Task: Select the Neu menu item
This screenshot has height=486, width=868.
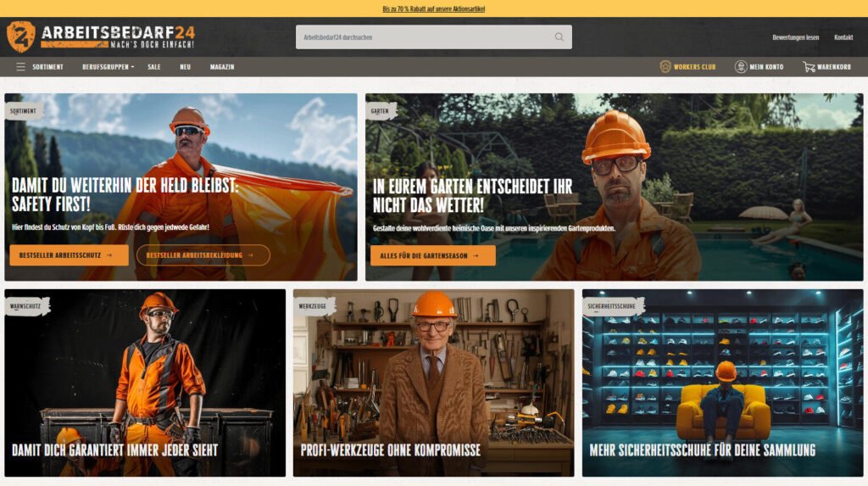Action: [x=185, y=67]
